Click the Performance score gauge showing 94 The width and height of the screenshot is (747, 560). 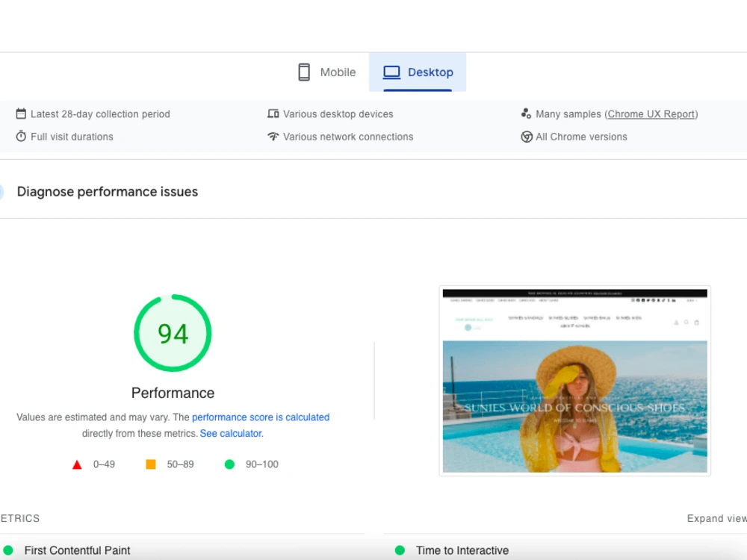pyautogui.click(x=173, y=333)
